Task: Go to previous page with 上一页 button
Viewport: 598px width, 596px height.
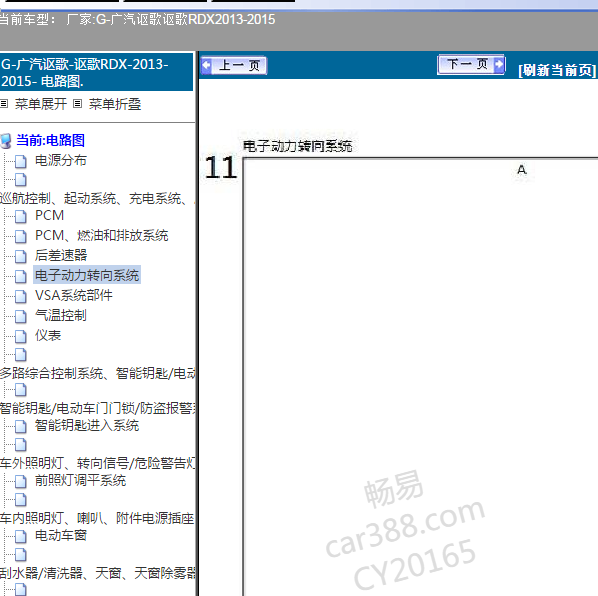Action: (x=234, y=66)
